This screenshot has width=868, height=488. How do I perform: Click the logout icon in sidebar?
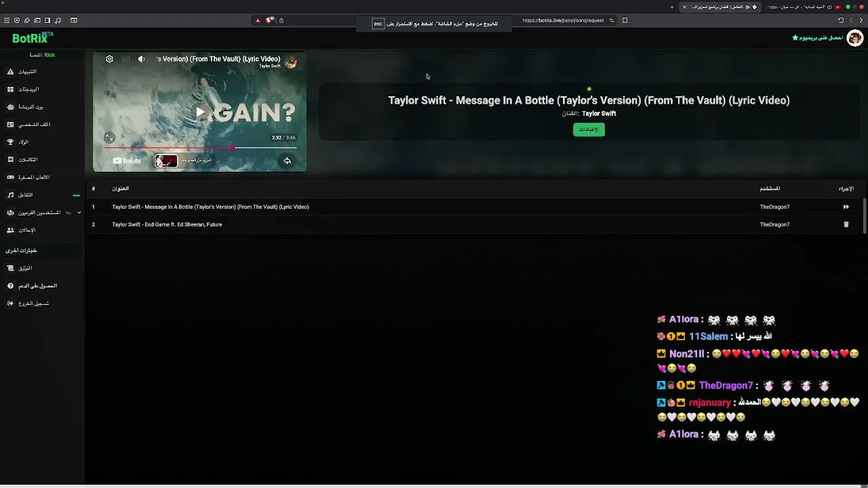coord(10,303)
